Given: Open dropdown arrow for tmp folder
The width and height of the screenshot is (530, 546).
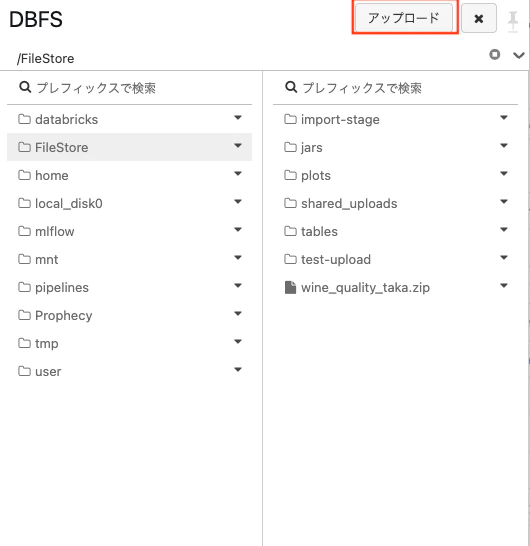Looking at the screenshot, I should point(238,342).
